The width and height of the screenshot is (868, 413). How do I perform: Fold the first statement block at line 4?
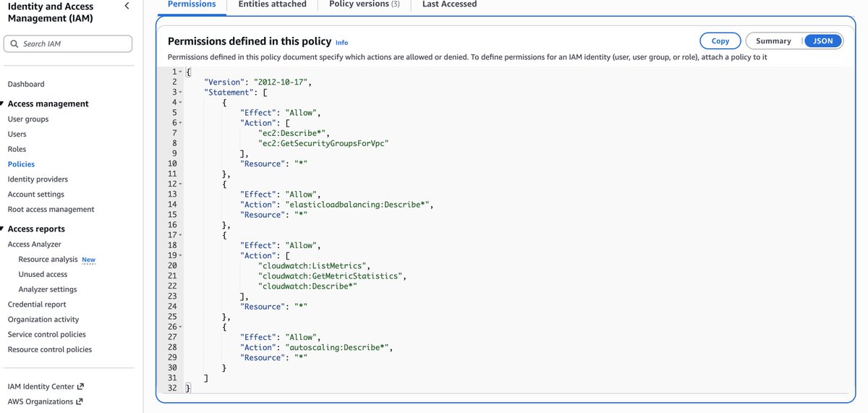coord(181,103)
